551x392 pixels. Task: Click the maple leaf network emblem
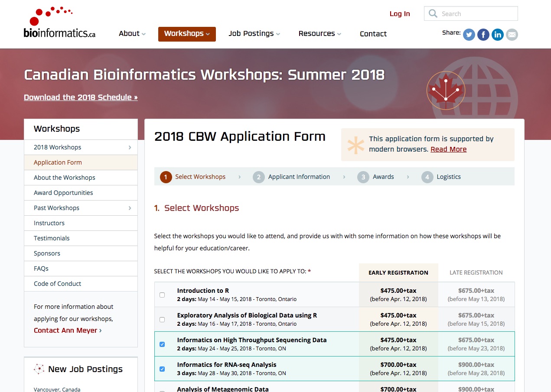pyautogui.click(x=446, y=91)
